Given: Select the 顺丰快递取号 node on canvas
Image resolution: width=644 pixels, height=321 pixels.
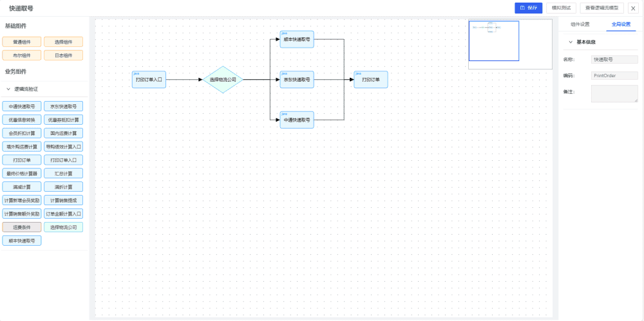Looking at the screenshot, I should (x=297, y=39).
